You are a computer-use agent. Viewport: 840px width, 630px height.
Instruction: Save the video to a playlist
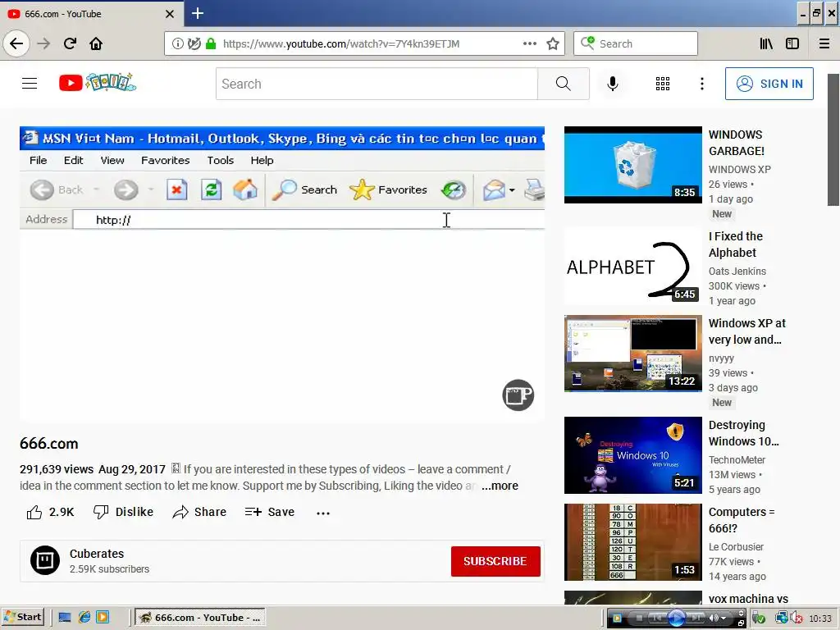(x=269, y=512)
